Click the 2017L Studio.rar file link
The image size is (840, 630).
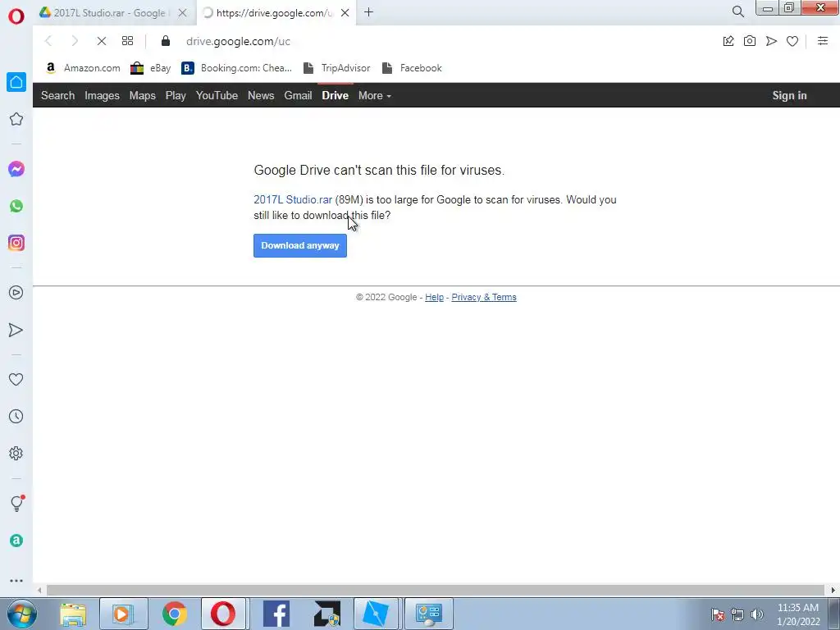[x=293, y=200]
